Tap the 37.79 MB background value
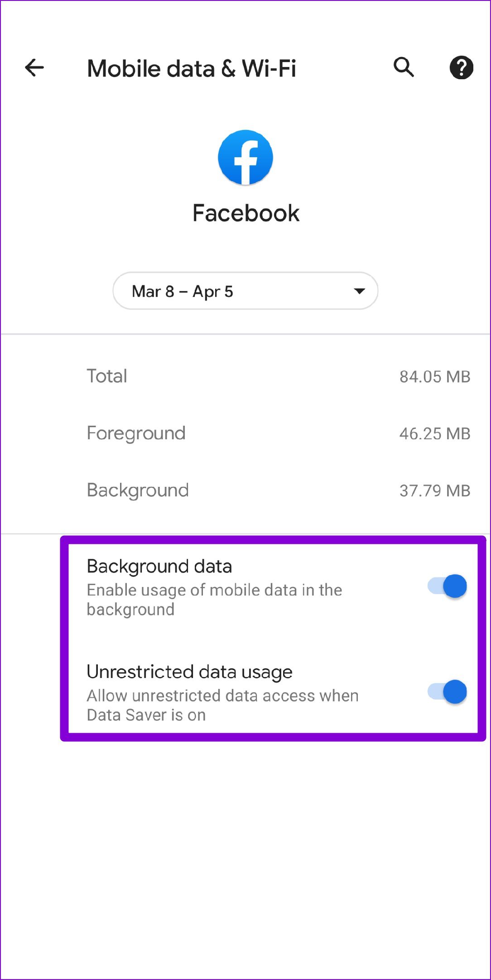Screen dimensions: 491x980 pyautogui.click(x=435, y=490)
